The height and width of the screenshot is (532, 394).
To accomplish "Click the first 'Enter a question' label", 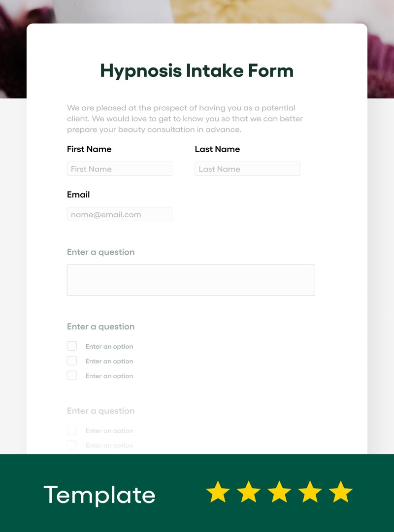I will pos(100,252).
